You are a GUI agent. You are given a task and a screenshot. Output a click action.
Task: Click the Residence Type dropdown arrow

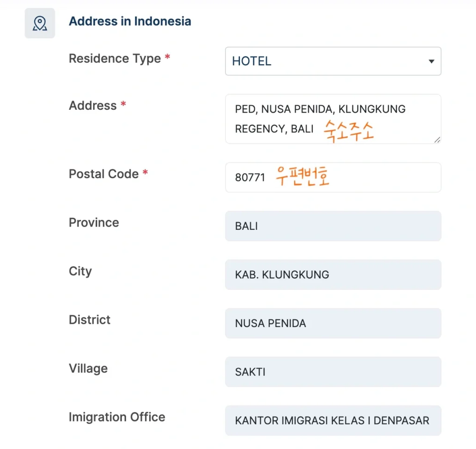pyautogui.click(x=431, y=61)
